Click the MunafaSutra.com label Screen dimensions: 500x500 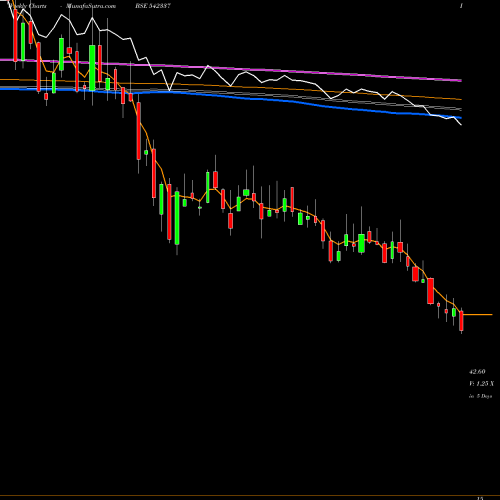coord(91,6)
